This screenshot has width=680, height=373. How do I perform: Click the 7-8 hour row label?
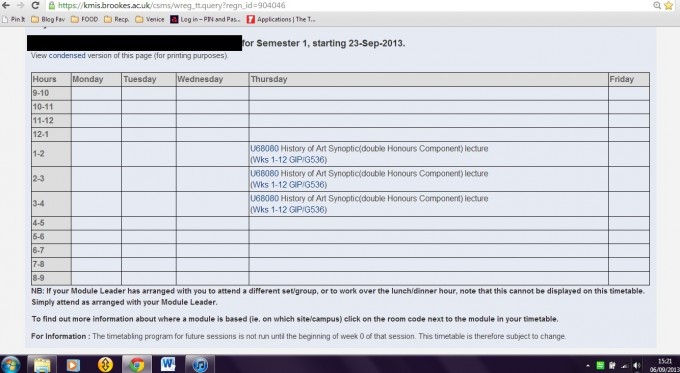pos(51,264)
